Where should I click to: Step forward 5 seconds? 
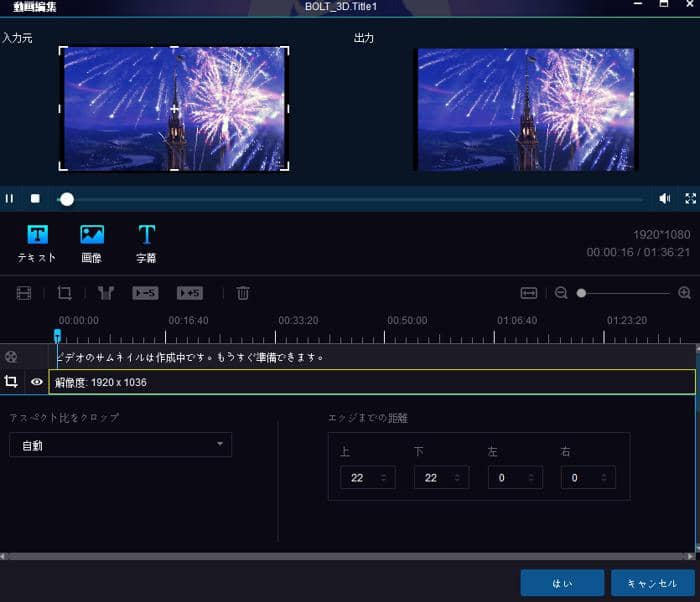coord(190,293)
